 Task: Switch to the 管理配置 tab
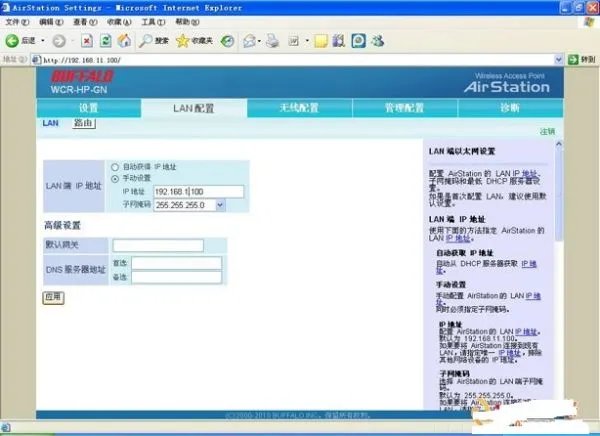[x=404, y=108]
